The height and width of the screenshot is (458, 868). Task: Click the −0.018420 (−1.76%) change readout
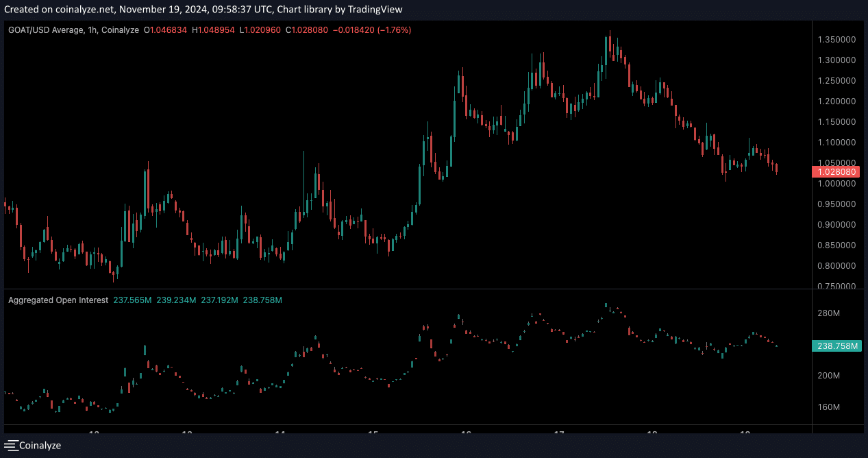click(371, 30)
